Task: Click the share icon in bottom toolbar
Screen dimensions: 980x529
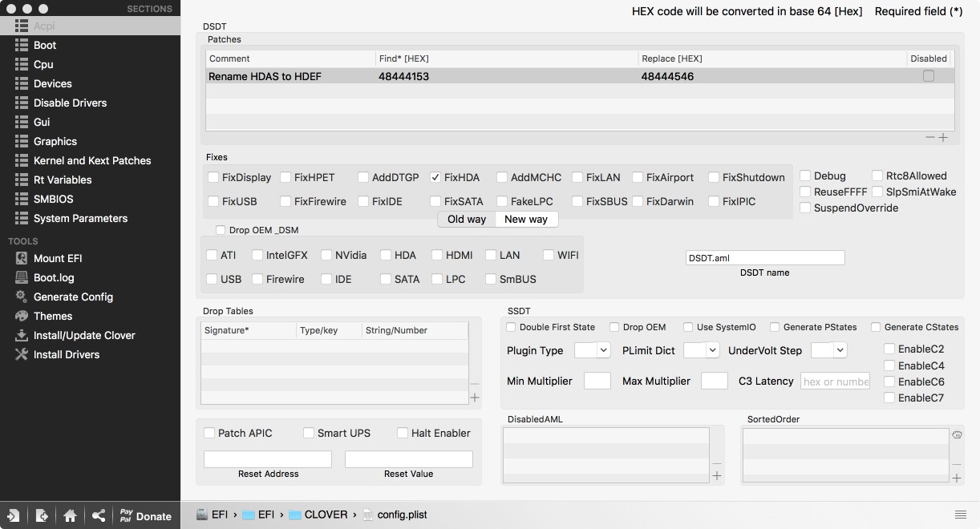Action: [99, 515]
